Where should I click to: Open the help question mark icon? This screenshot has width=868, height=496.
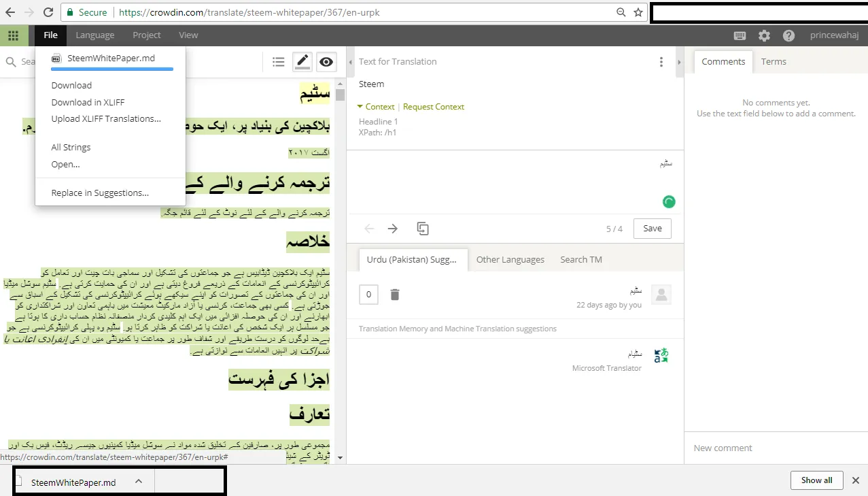coord(788,35)
